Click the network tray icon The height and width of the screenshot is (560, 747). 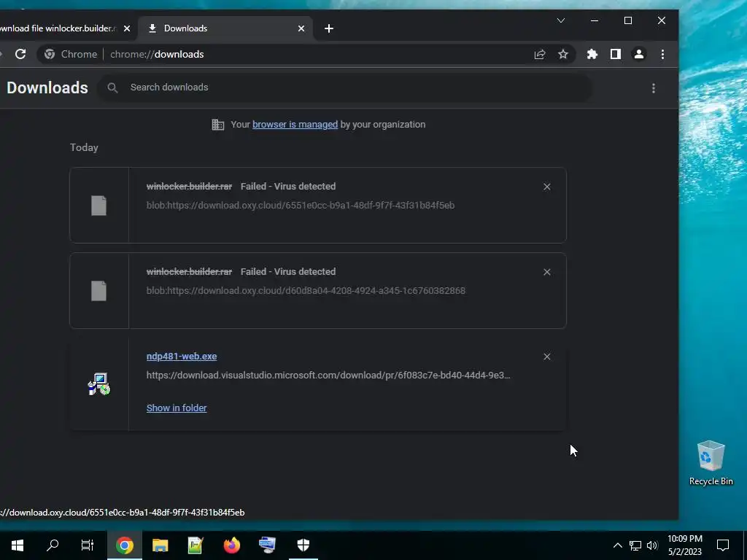(x=635, y=545)
